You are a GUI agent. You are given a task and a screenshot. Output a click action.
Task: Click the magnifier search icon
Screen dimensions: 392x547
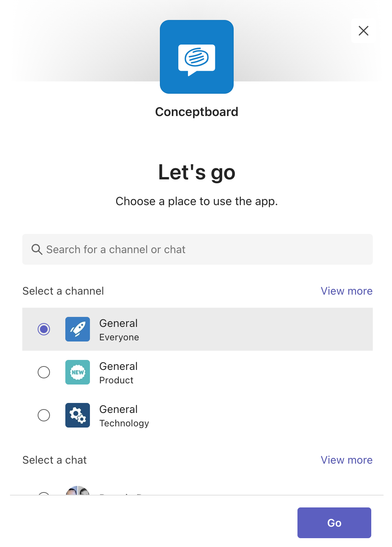pyautogui.click(x=37, y=249)
